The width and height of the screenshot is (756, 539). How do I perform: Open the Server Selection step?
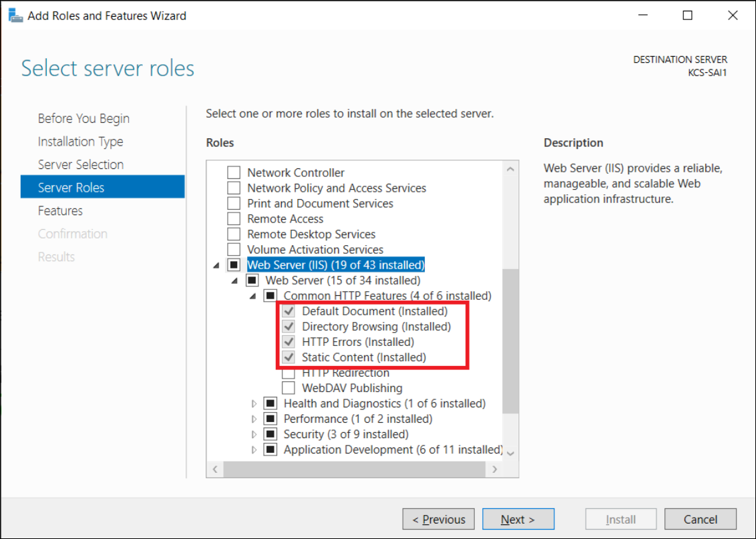point(81,165)
